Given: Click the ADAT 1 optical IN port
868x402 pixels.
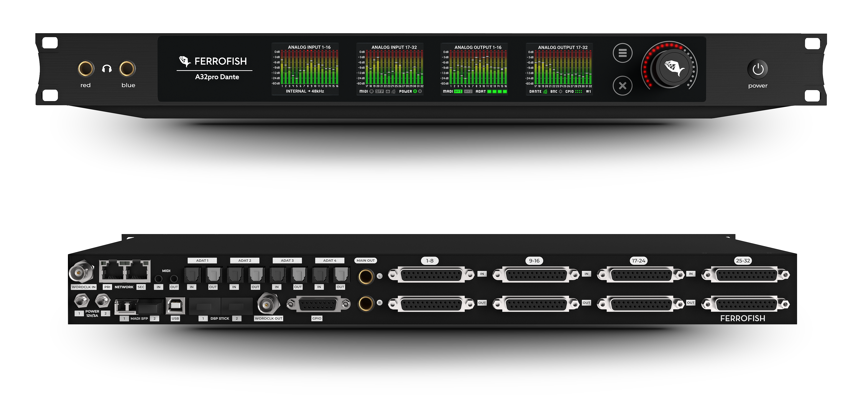Looking at the screenshot, I should tap(192, 275).
